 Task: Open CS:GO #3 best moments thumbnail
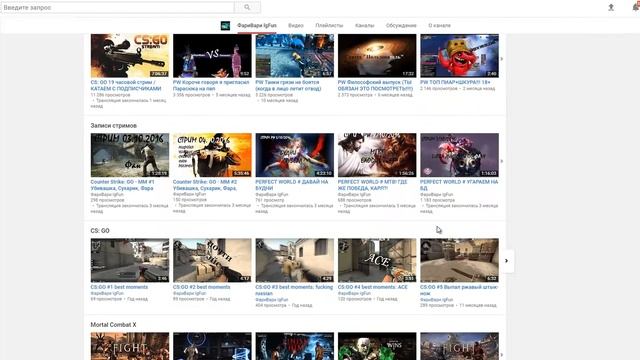click(x=295, y=260)
